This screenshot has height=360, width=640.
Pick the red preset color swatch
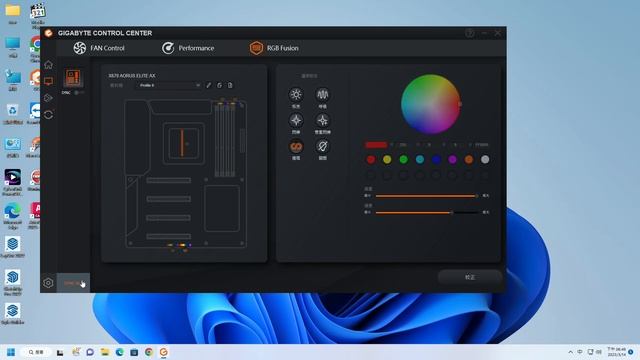coord(371,160)
